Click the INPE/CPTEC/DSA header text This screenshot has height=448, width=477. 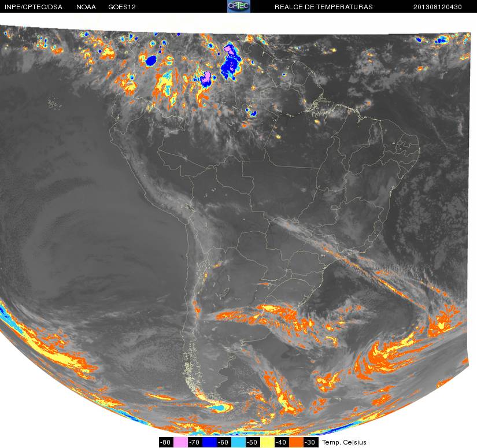click(34, 7)
